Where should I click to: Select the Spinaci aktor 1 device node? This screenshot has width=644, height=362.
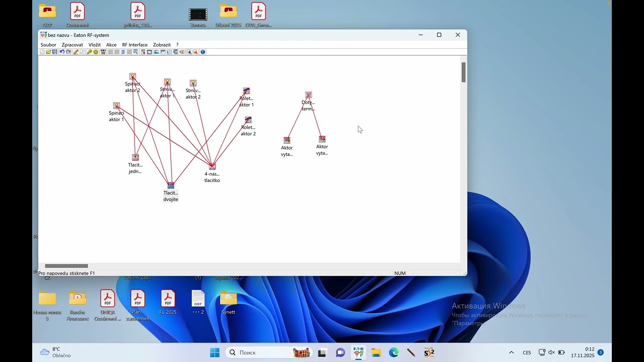(x=116, y=106)
